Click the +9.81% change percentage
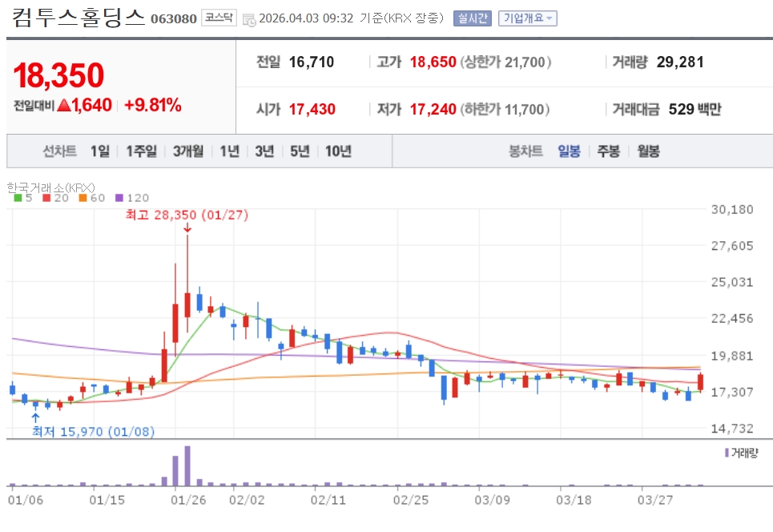The image size is (773, 532). [x=153, y=105]
